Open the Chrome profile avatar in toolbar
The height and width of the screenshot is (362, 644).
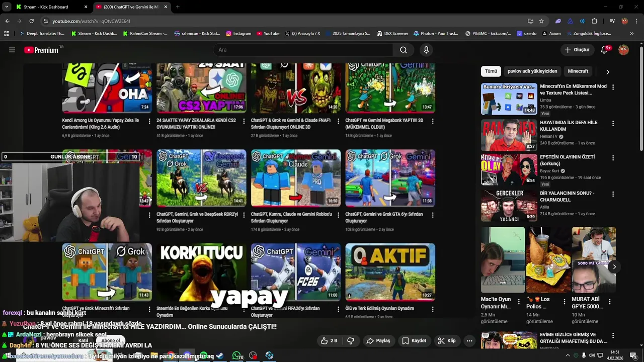624,21
